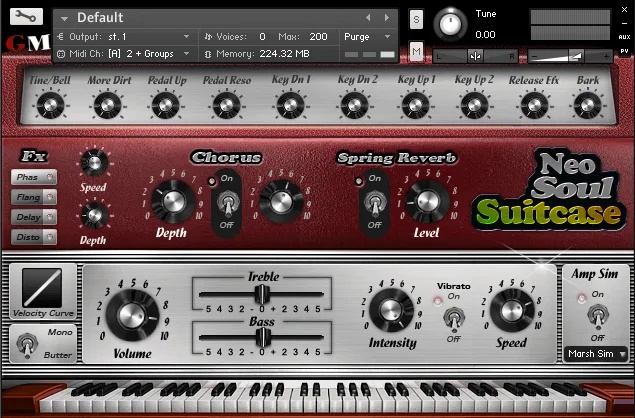Click the Volume knob
The width and height of the screenshot is (635, 418).
click(132, 314)
